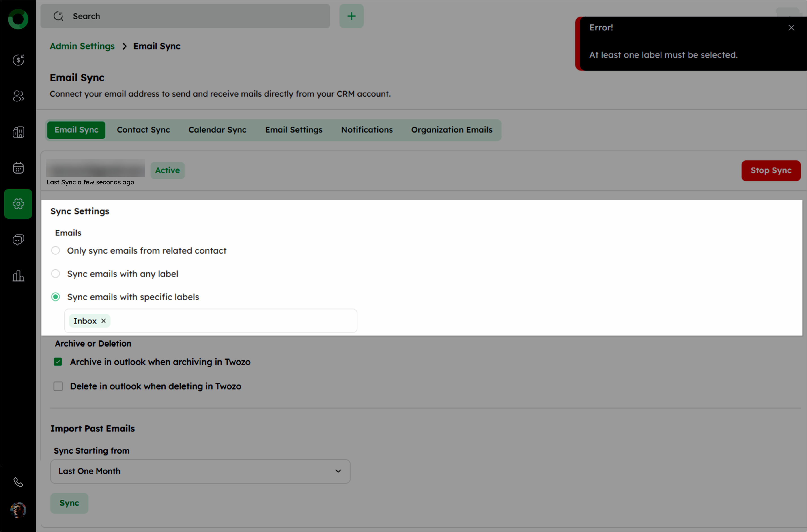
Task: Open the Reports bar chart icon
Action: point(18,276)
